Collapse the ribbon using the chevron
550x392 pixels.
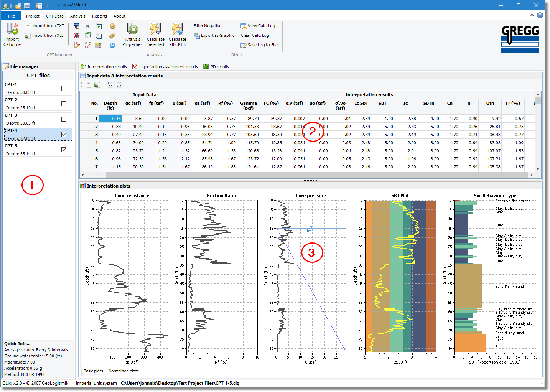pyautogui.click(x=532, y=15)
